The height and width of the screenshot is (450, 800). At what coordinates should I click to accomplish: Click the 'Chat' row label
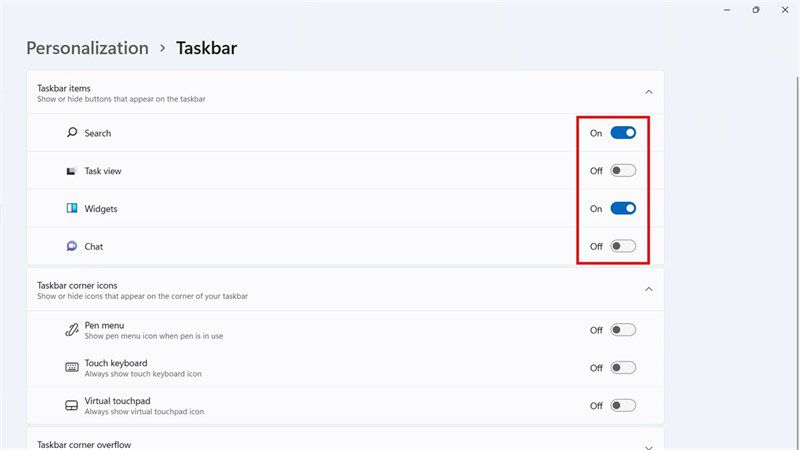click(94, 246)
